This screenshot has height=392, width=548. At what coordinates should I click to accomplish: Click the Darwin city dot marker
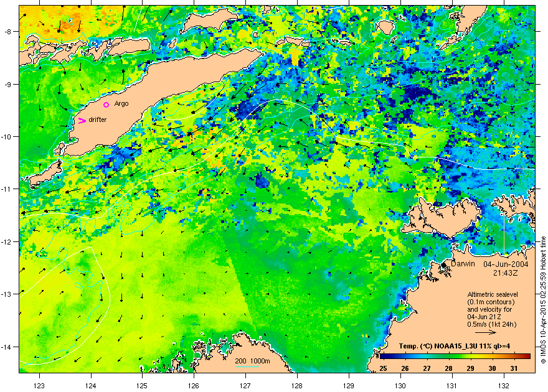pyautogui.click(x=444, y=264)
